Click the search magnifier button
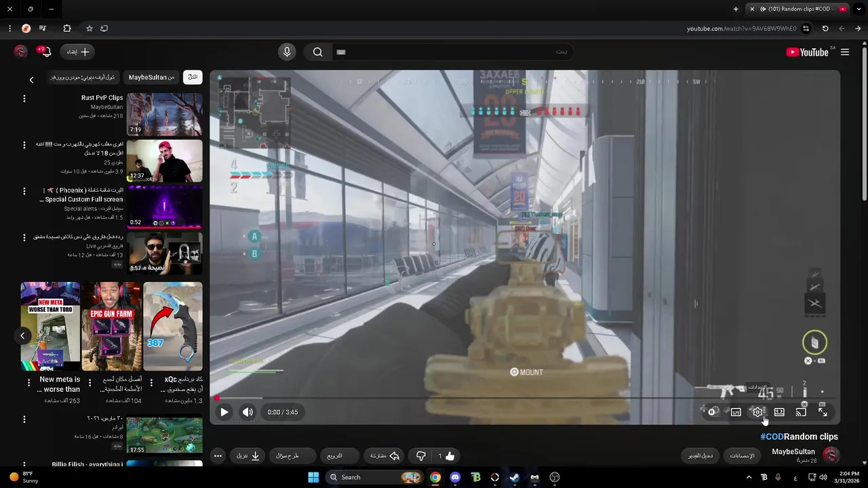Image resolution: width=868 pixels, height=488 pixels. 317,52
